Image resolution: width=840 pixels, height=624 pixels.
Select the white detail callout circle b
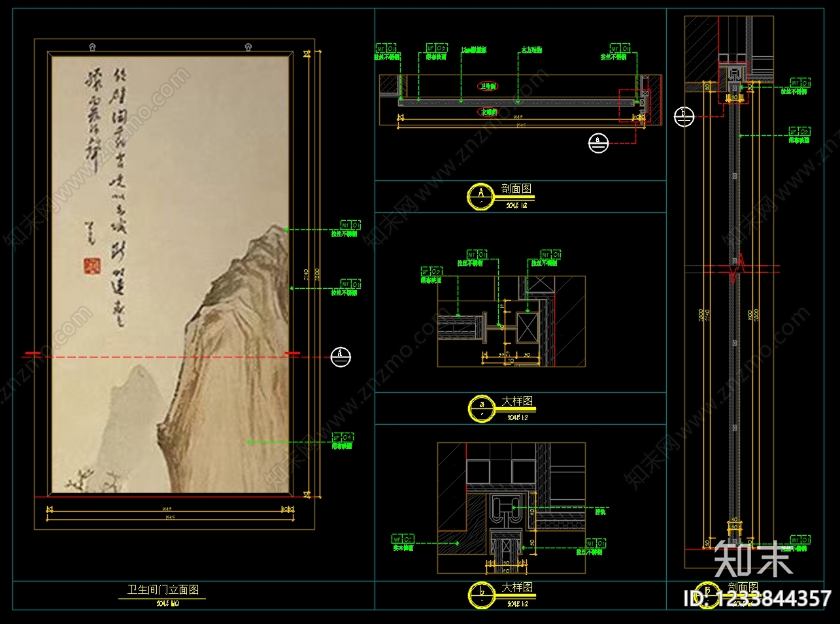(x=684, y=117)
